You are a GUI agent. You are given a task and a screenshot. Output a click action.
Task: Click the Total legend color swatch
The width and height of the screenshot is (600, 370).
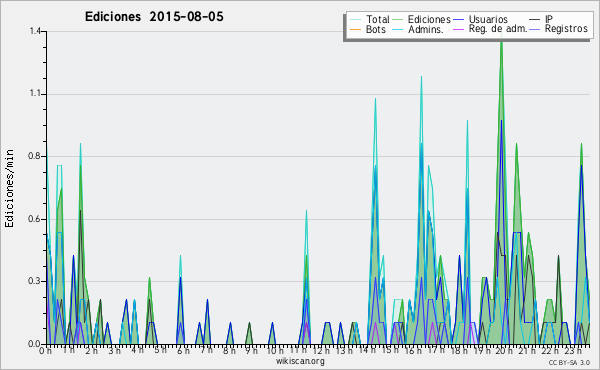[x=355, y=20]
